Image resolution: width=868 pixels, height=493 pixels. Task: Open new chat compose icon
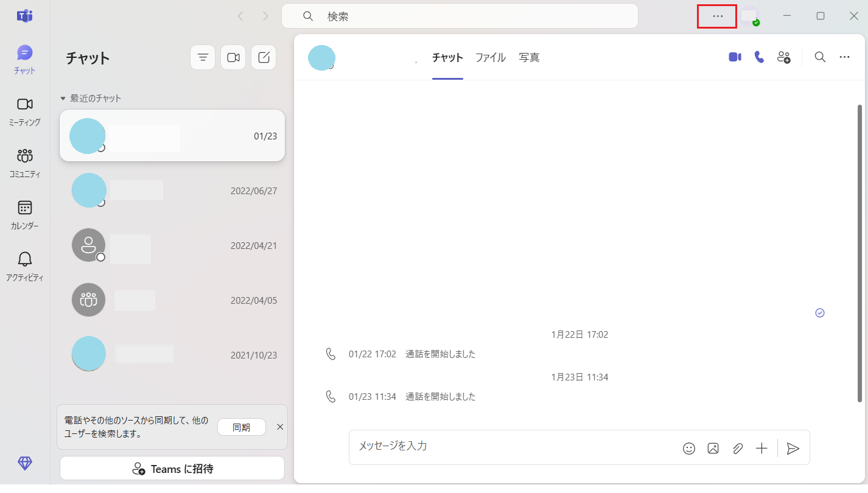click(x=264, y=57)
